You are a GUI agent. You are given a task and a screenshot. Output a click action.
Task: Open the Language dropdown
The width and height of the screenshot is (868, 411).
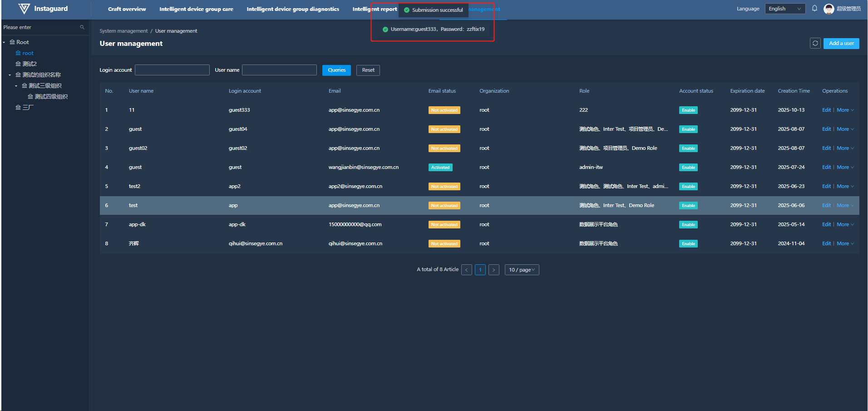pos(784,9)
